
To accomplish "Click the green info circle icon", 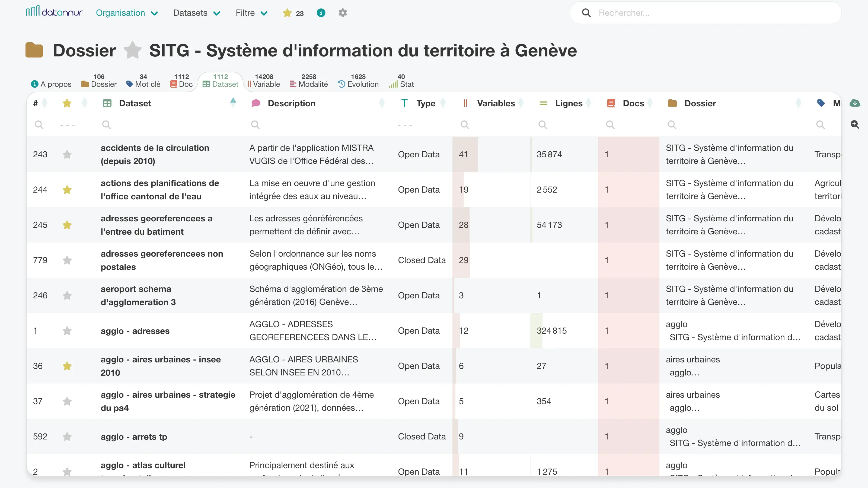I will point(321,13).
